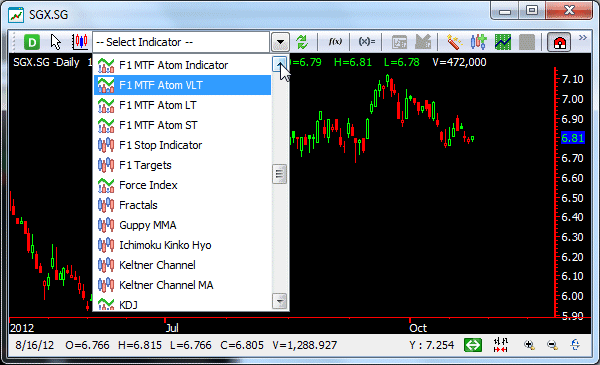Viewport: 600px width, 365px height.
Task: Click the indicator list scrollbar thumb
Action: pyautogui.click(x=280, y=174)
